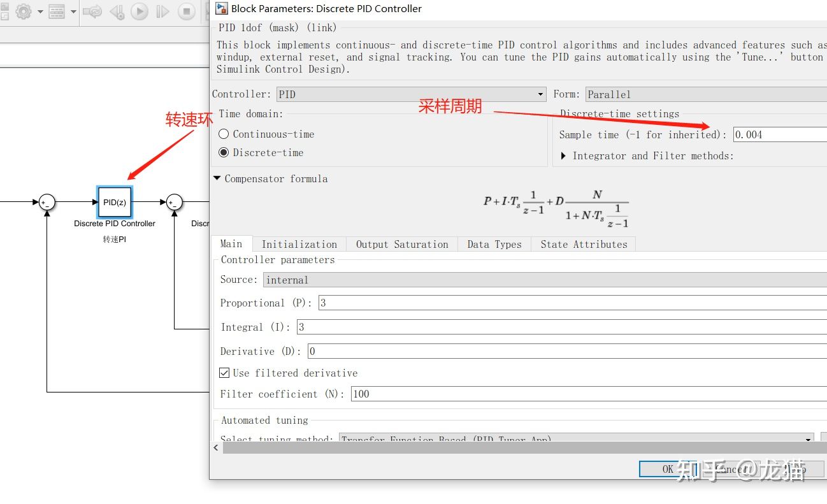The height and width of the screenshot is (504, 827).
Task: Collapse the Compensator formula section
Action: click(217, 179)
